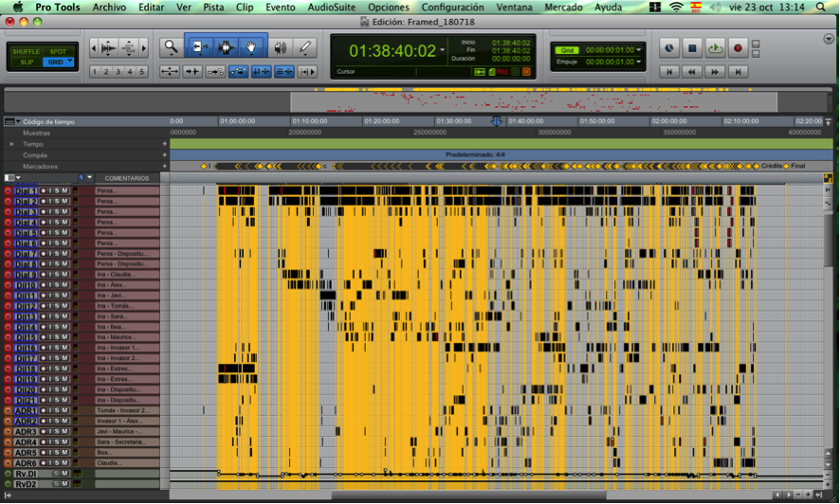Open the AudioSuite menu
The width and height of the screenshot is (840, 504).
point(332,7)
